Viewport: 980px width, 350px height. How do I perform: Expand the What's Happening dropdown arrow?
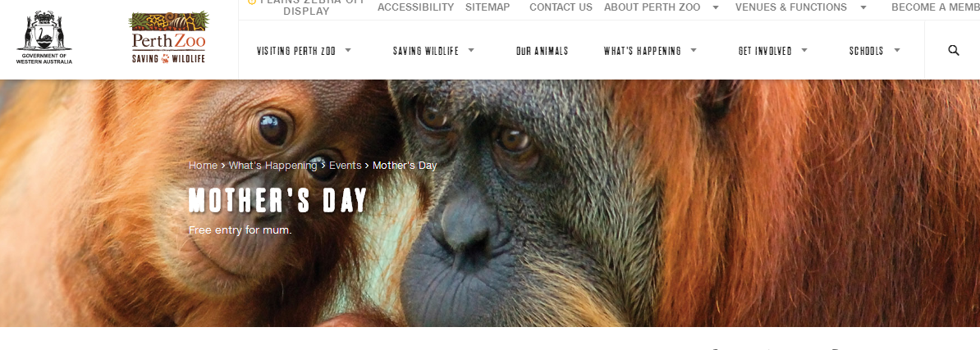(694, 50)
